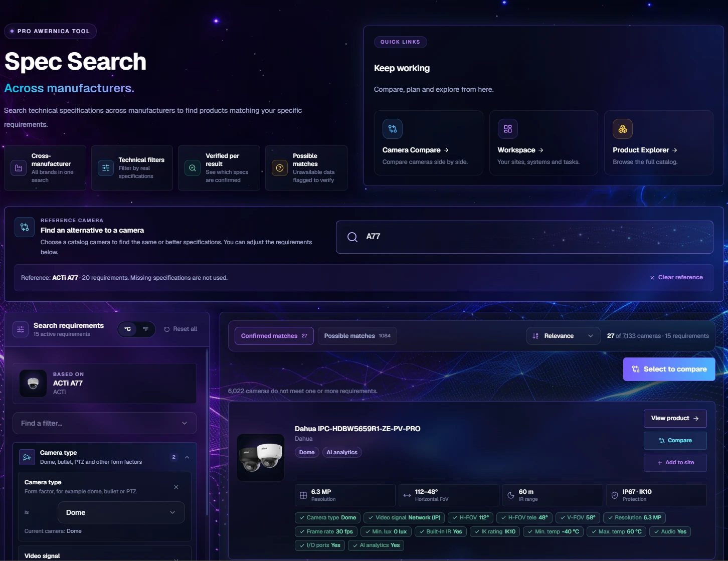Click the Camera type section icon
The height and width of the screenshot is (561, 728).
click(x=27, y=457)
